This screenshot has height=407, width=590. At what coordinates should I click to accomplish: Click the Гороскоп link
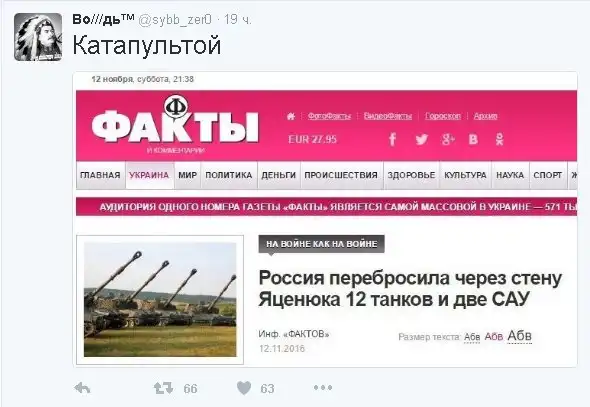coord(443,116)
